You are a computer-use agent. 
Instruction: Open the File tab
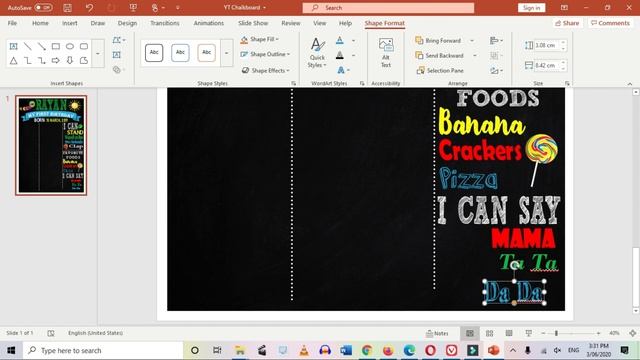click(x=12, y=23)
